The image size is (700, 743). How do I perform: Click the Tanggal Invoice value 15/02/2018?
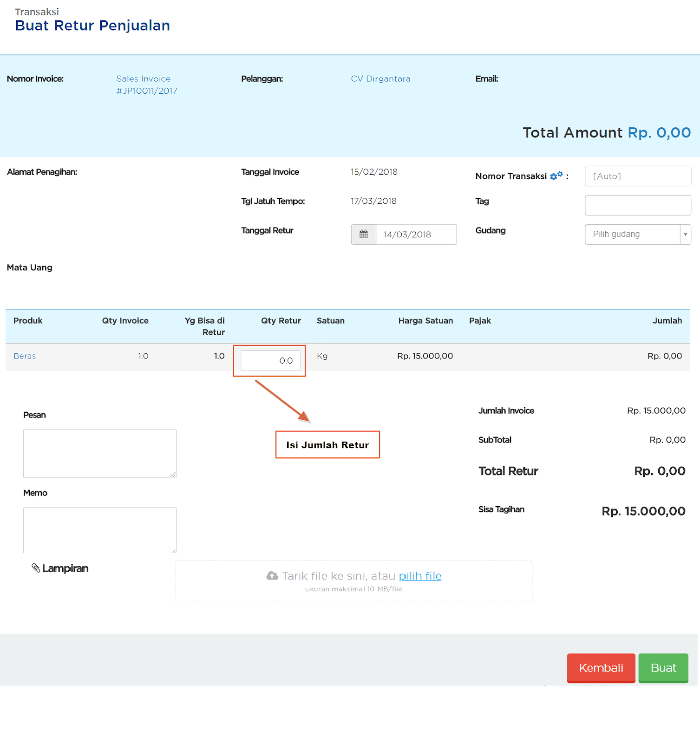pos(374,172)
